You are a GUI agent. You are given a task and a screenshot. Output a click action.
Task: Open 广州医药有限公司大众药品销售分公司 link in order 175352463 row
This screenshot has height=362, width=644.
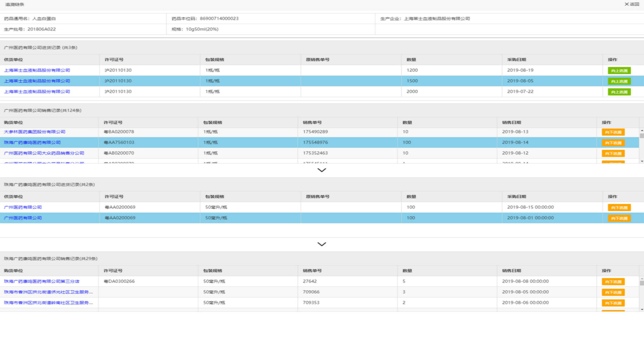coord(44,153)
